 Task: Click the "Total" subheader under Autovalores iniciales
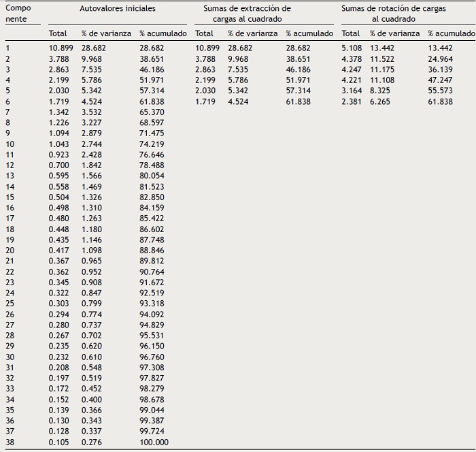click(x=58, y=33)
